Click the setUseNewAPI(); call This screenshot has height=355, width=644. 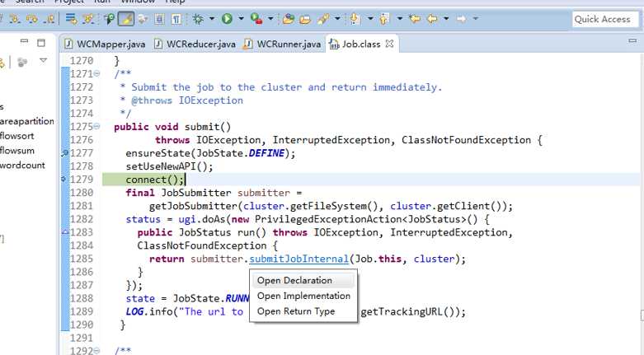tap(169, 166)
